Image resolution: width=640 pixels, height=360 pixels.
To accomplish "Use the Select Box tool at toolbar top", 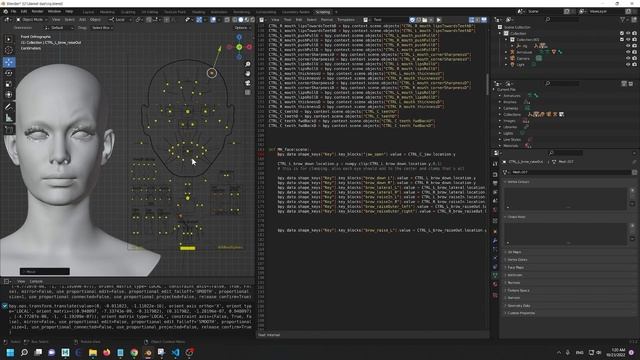I will click(9, 39).
